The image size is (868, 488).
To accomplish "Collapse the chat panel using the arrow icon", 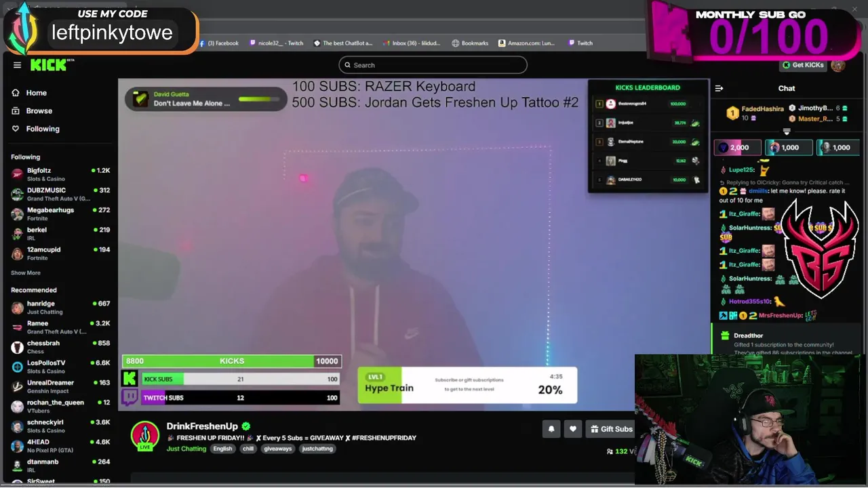I will pos(719,88).
